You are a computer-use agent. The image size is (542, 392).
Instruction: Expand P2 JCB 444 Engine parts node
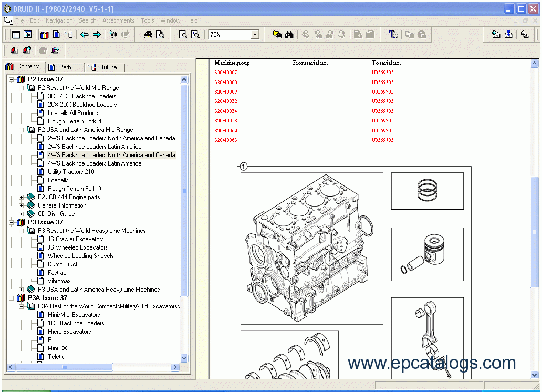22,197
